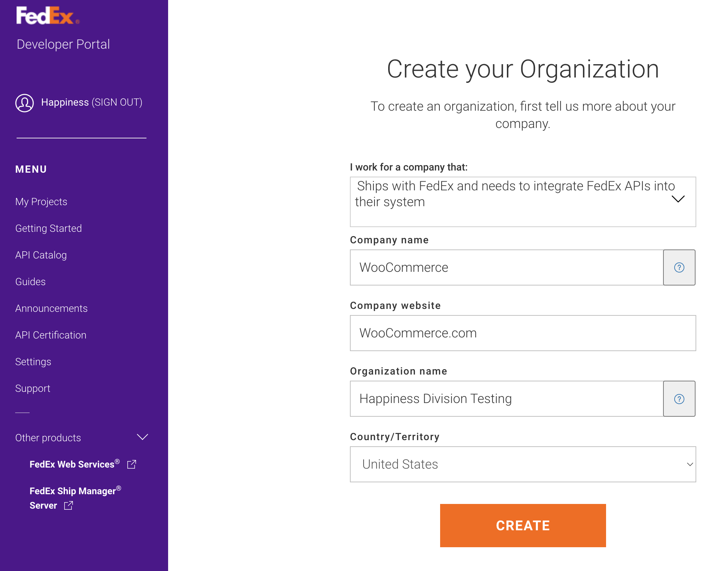Screen dimensions: 728x571
Task: Click the external link icon for FedEx Web Services
Action: [x=132, y=464]
